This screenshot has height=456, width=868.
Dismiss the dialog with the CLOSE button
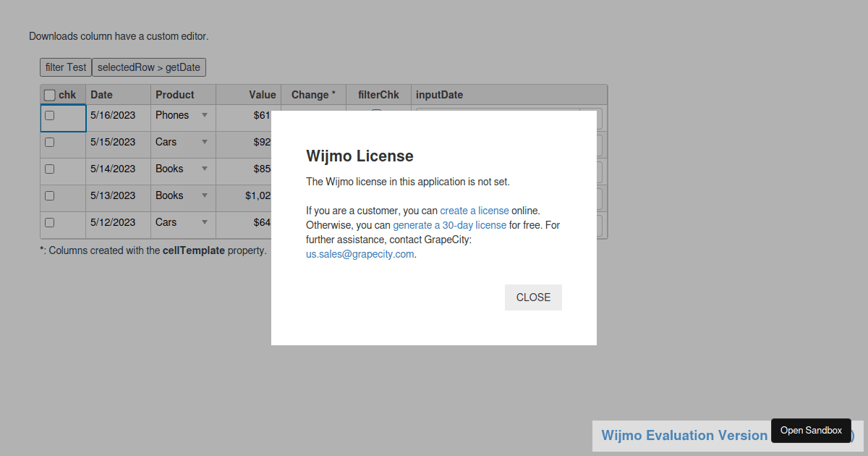[x=533, y=297]
